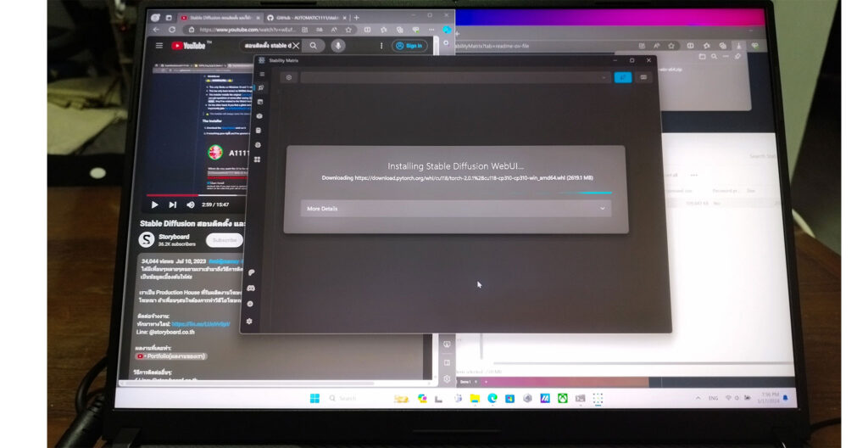Screen dimensions: 868x448
Task: Open the notification bell in taskbar
Action: click(x=785, y=398)
